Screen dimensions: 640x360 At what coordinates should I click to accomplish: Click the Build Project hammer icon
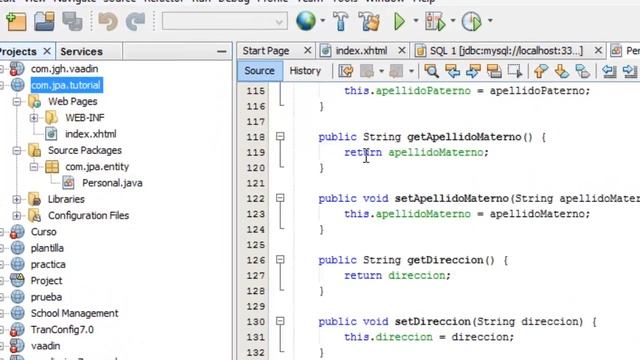[340, 21]
